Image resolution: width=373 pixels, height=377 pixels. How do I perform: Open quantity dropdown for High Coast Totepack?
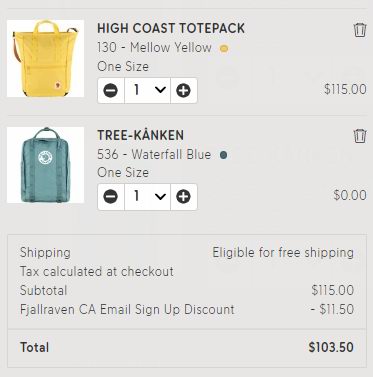point(147,90)
